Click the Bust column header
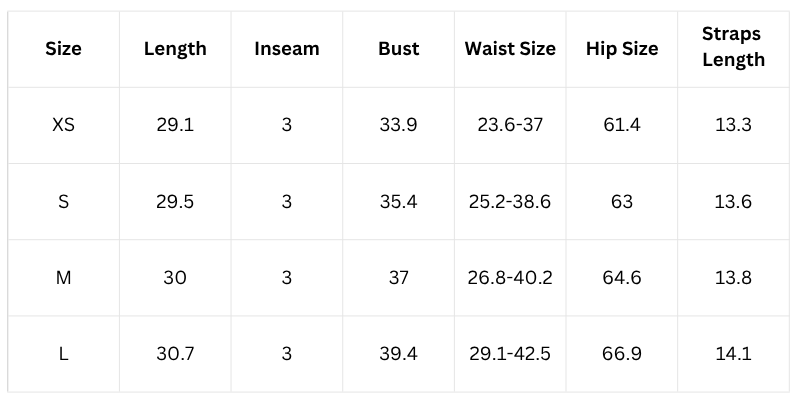This screenshot has width=800, height=400. point(399,49)
